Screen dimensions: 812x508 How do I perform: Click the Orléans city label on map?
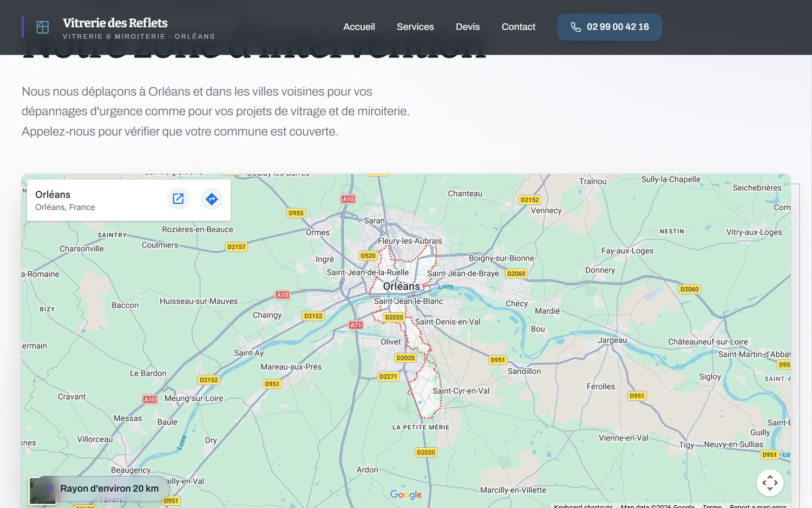(401, 286)
